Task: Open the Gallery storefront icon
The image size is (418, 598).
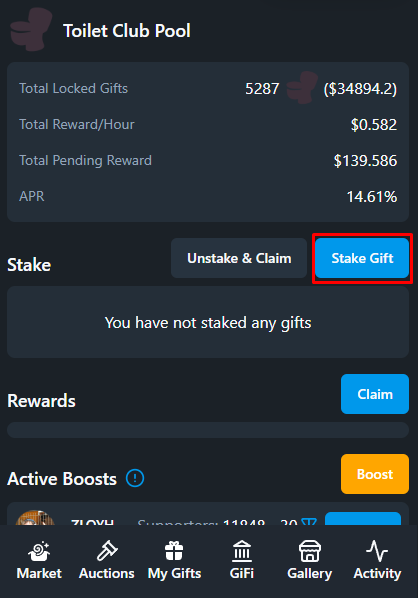Action: (310, 551)
